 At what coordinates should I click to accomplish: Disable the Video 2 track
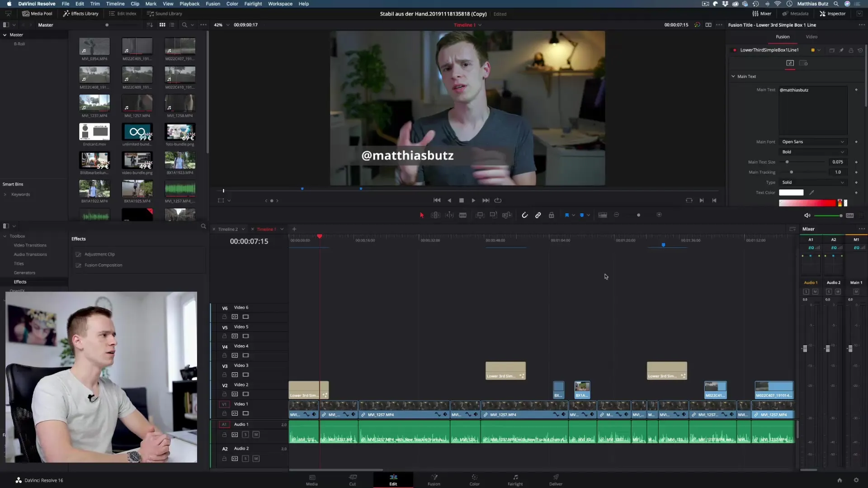pos(245,394)
